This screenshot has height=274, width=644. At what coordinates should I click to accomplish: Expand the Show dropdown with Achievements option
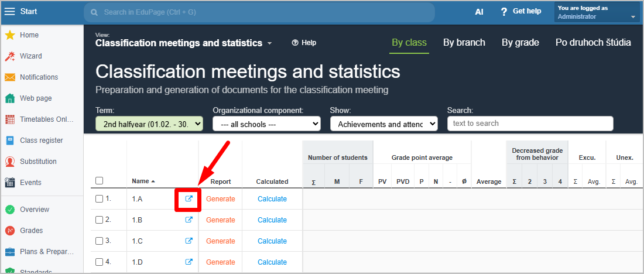click(x=383, y=124)
